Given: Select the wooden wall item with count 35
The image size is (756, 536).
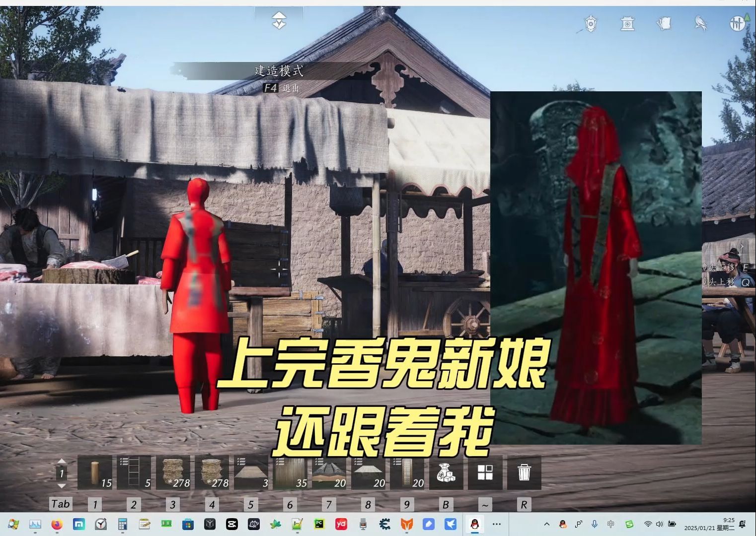Looking at the screenshot, I should (291, 472).
